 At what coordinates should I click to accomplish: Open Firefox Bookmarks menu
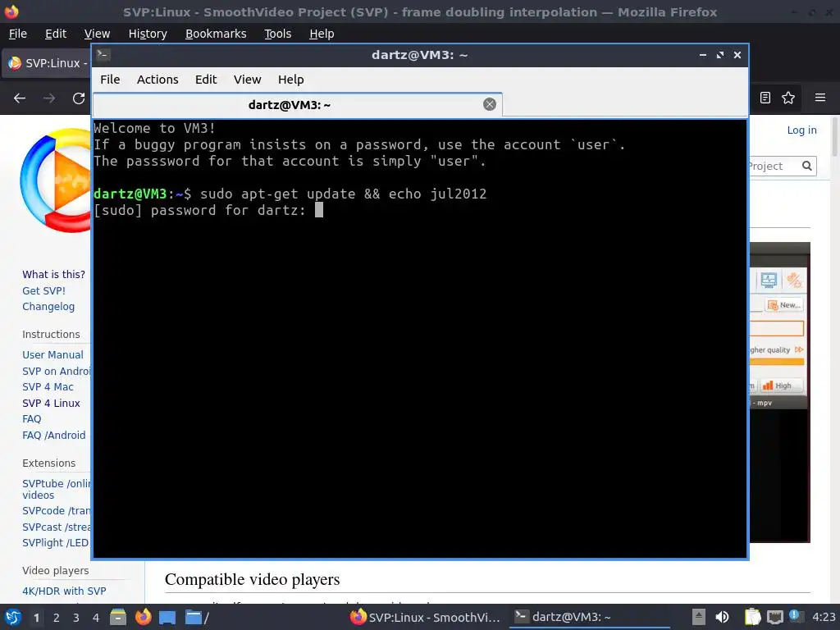(216, 34)
